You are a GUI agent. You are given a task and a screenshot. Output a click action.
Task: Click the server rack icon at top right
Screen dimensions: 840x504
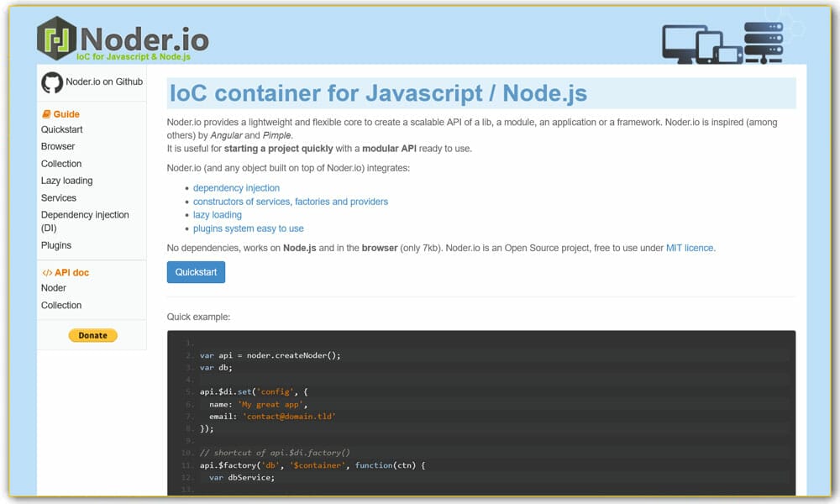[765, 37]
